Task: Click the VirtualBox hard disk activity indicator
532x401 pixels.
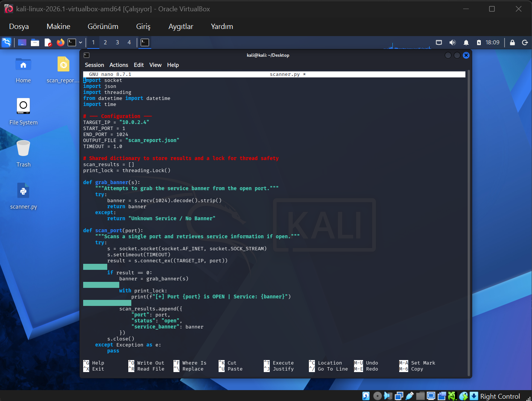Action: [366, 396]
